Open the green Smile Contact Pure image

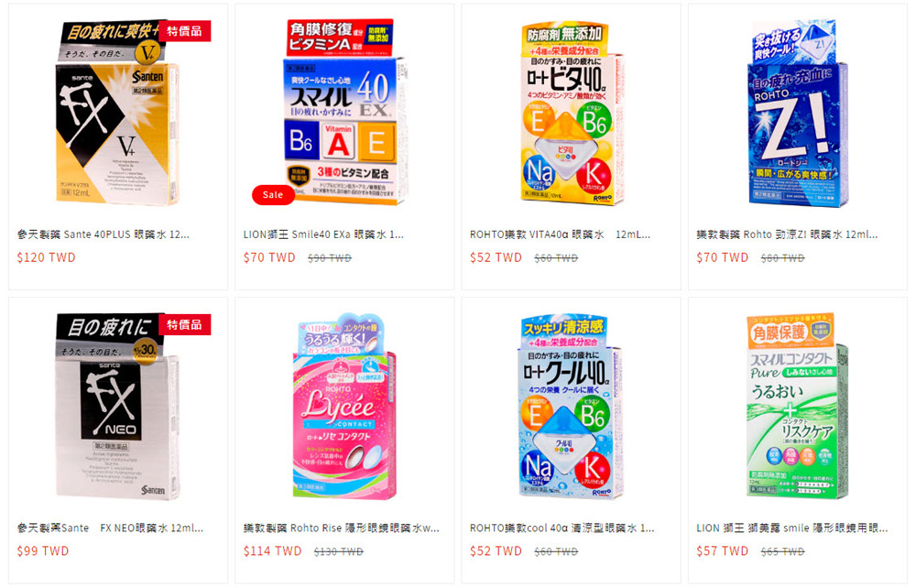798,406
